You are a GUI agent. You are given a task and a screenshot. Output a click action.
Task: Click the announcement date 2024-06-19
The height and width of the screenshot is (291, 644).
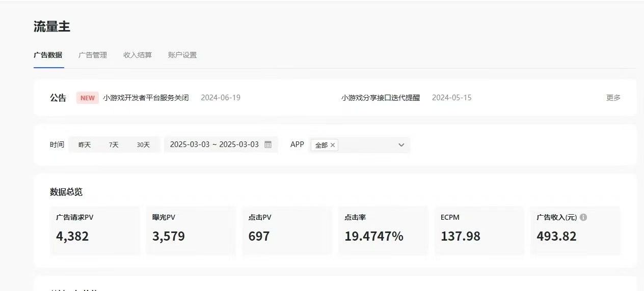pyautogui.click(x=221, y=98)
